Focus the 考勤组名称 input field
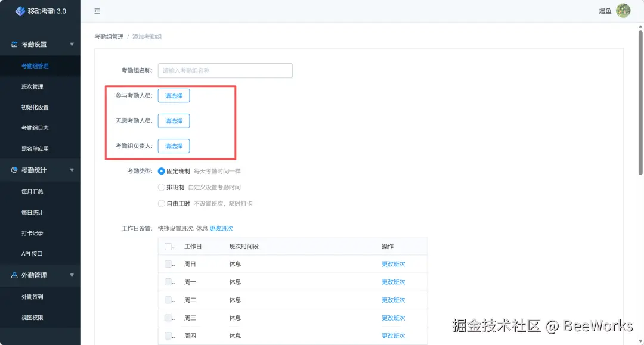This screenshot has height=345, width=644. (225, 70)
